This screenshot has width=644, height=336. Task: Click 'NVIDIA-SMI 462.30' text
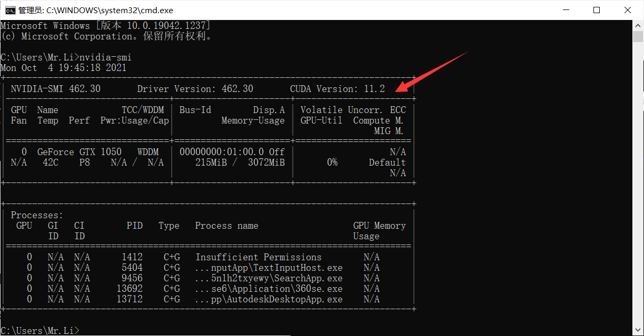[56, 89]
